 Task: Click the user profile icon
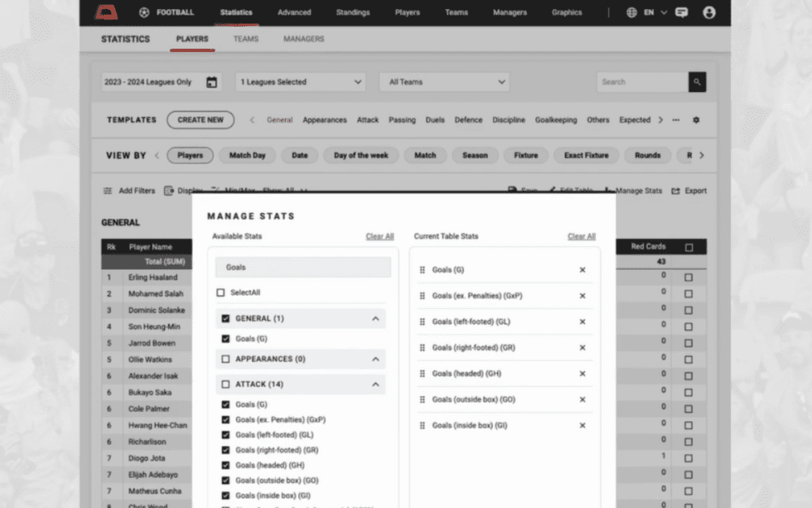[709, 12]
